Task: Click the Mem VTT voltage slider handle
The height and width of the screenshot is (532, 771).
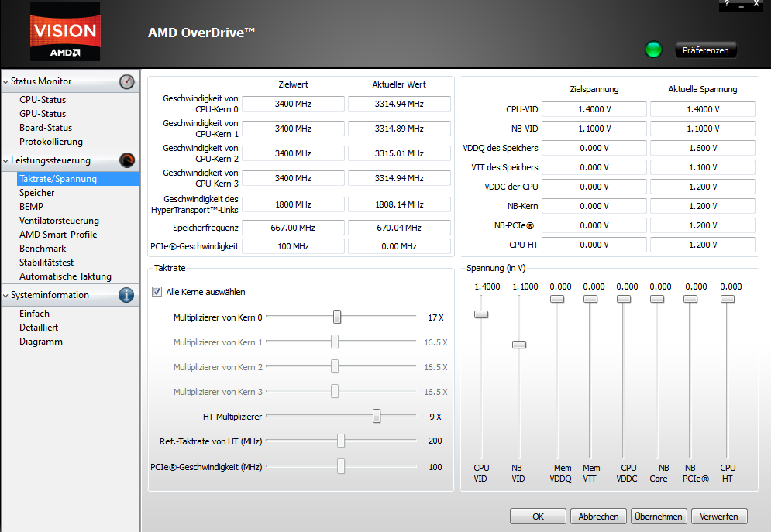Action: coord(590,299)
